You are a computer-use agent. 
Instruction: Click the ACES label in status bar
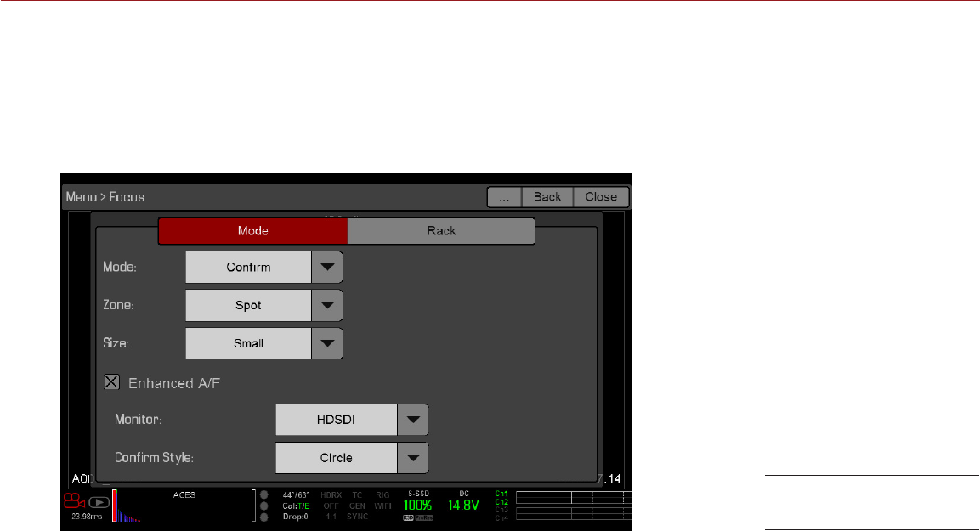(184, 494)
